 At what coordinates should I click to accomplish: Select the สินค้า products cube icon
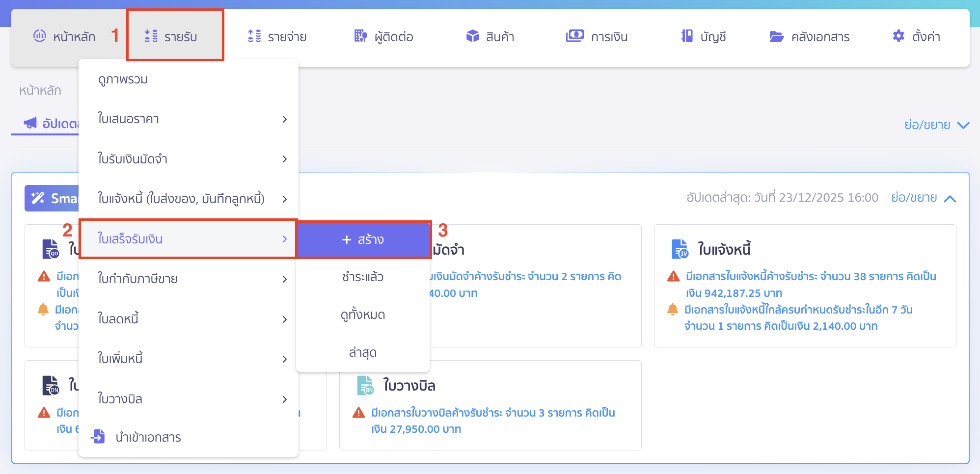click(x=473, y=36)
